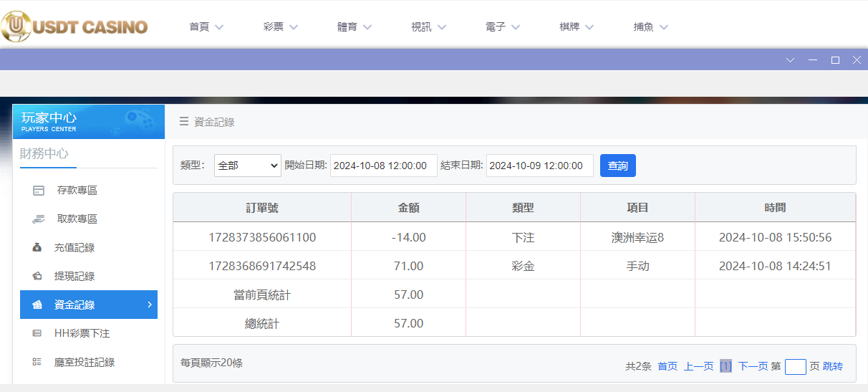The image size is (868, 392).
Task: Click the hamburger icon beside 資金記錄
Action: (x=184, y=122)
